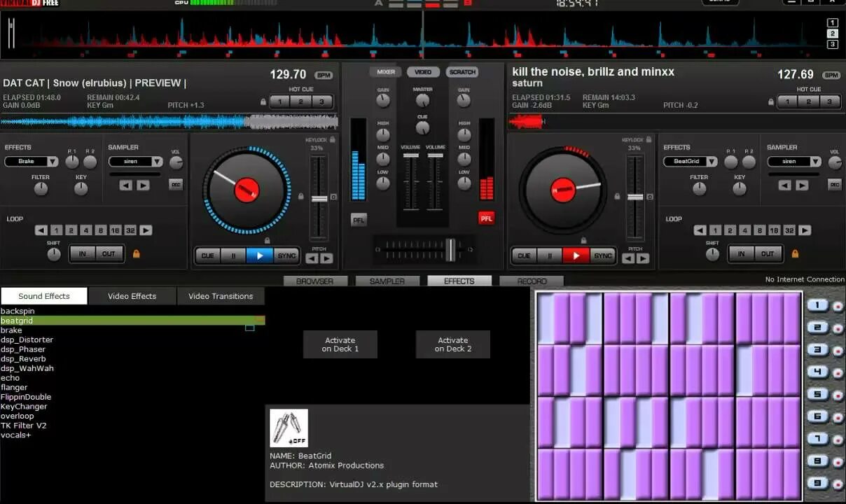This screenshot has width=846, height=504.
Task: Pause the left deck
Action: 233,255
